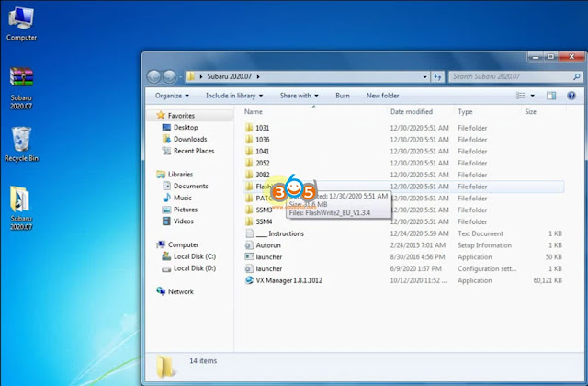Select Computer in navigation pane
Viewport: 588px width, 386px height.
click(x=184, y=244)
